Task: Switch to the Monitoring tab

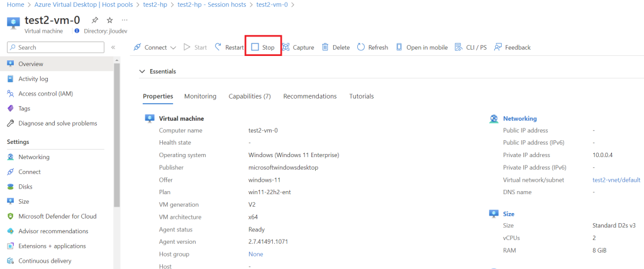Action: [200, 96]
